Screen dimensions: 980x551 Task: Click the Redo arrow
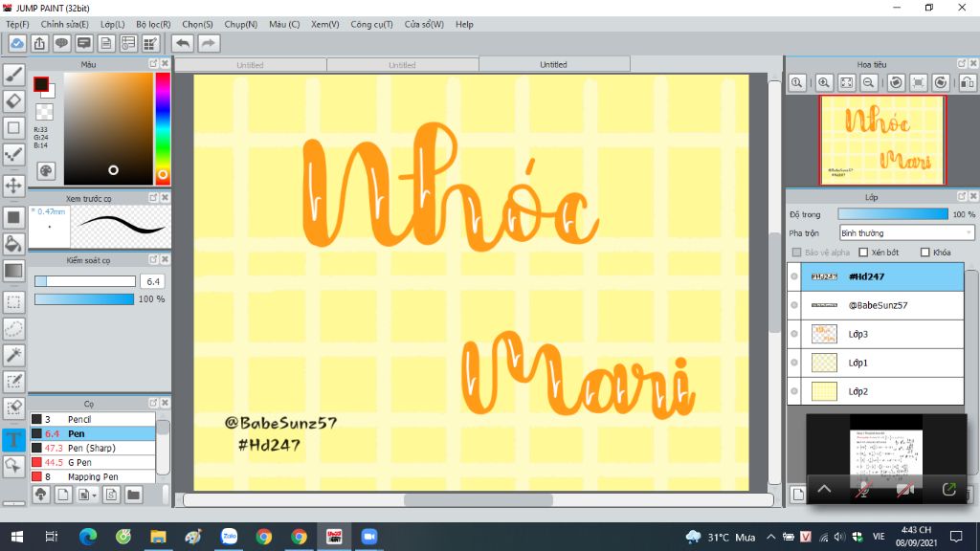coord(209,44)
